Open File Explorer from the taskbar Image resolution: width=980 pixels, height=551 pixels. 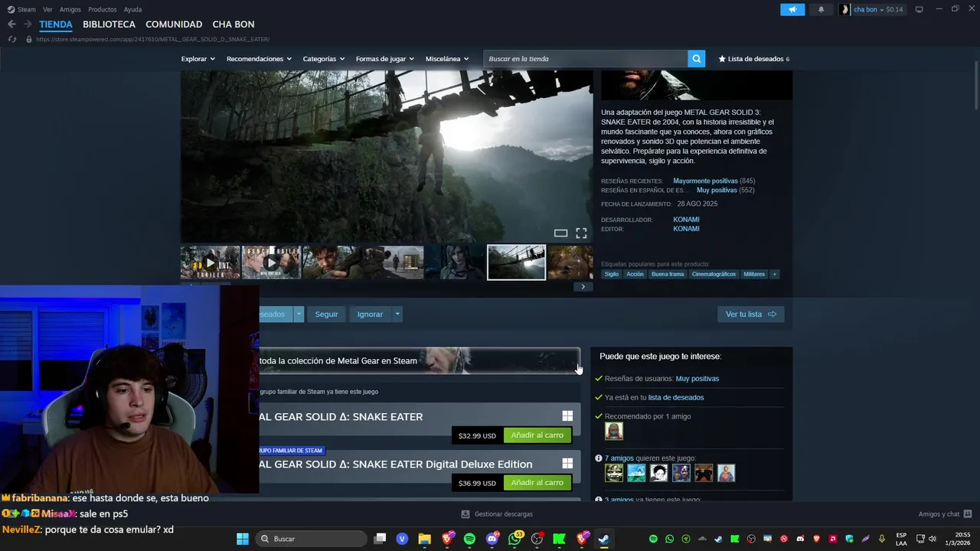point(424,539)
